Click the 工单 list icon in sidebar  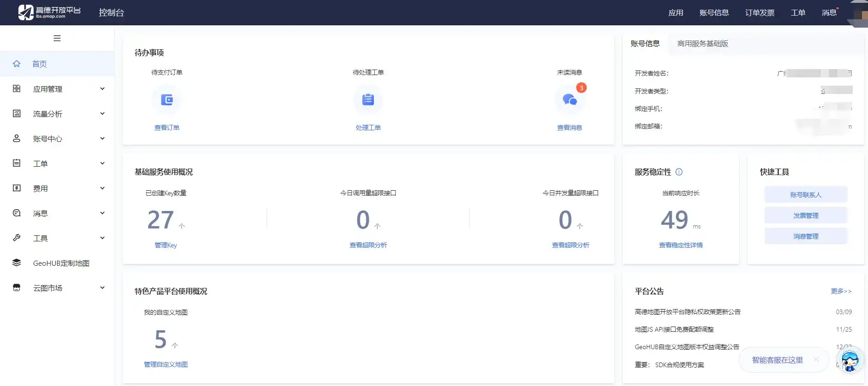click(x=17, y=163)
